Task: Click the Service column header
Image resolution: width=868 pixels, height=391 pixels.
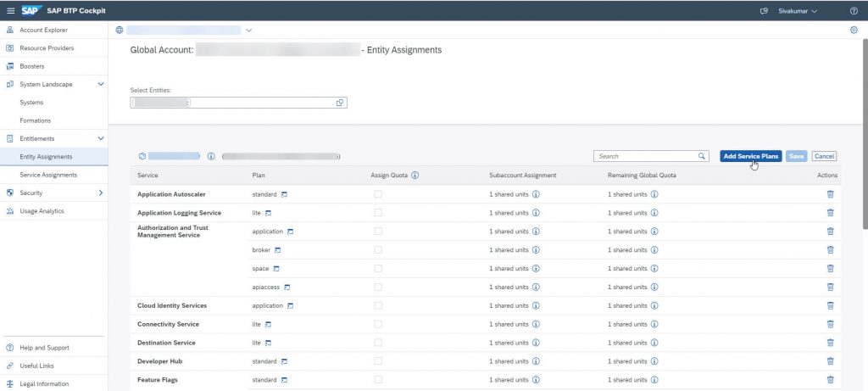Action: 147,175
